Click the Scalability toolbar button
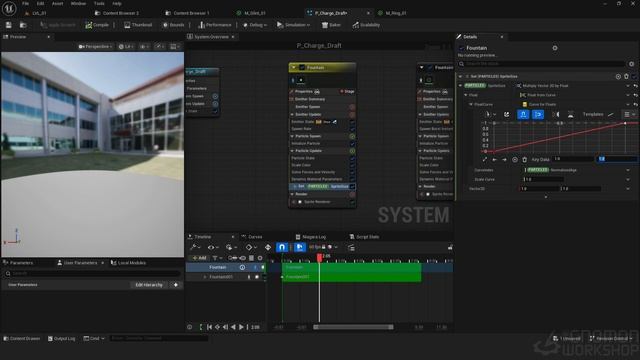The height and width of the screenshot is (360, 640). (366, 25)
